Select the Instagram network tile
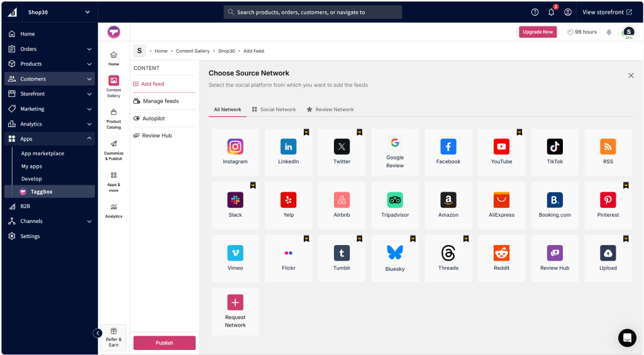 pyautogui.click(x=235, y=152)
